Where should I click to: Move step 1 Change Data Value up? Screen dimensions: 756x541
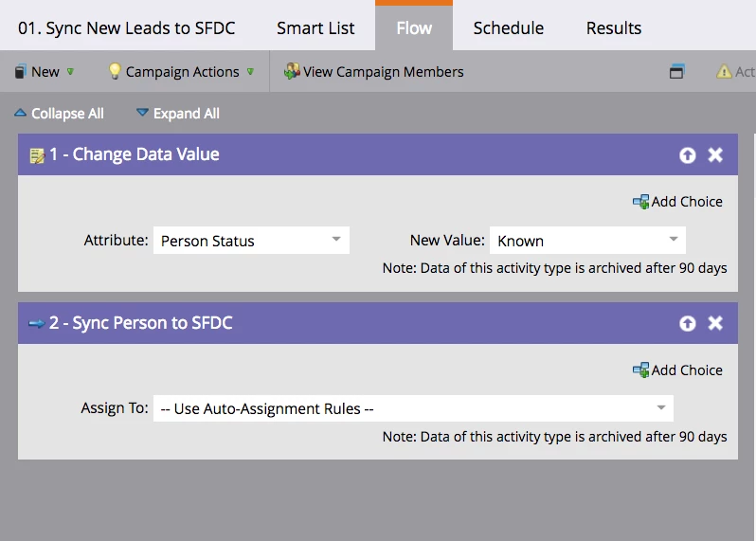pyautogui.click(x=688, y=155)
